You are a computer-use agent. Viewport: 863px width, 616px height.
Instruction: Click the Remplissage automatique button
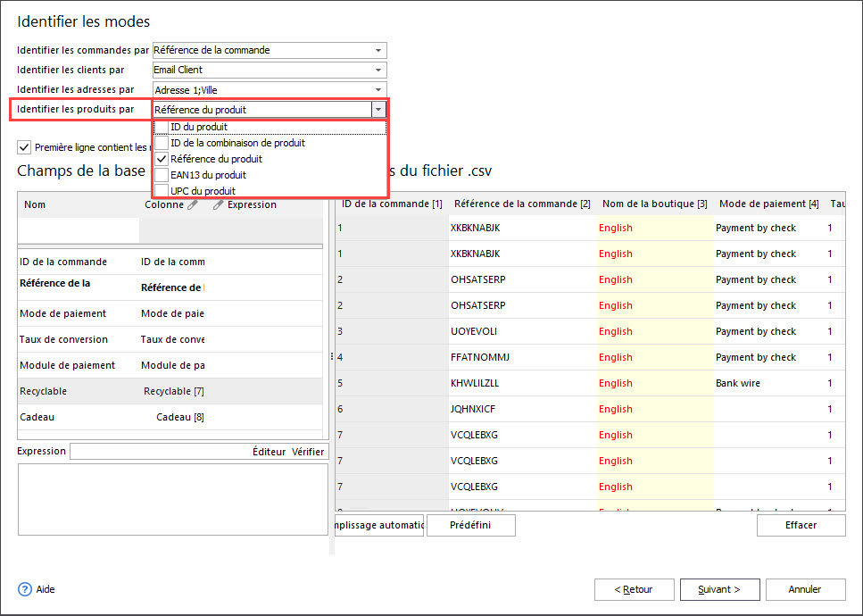[379, 525]
